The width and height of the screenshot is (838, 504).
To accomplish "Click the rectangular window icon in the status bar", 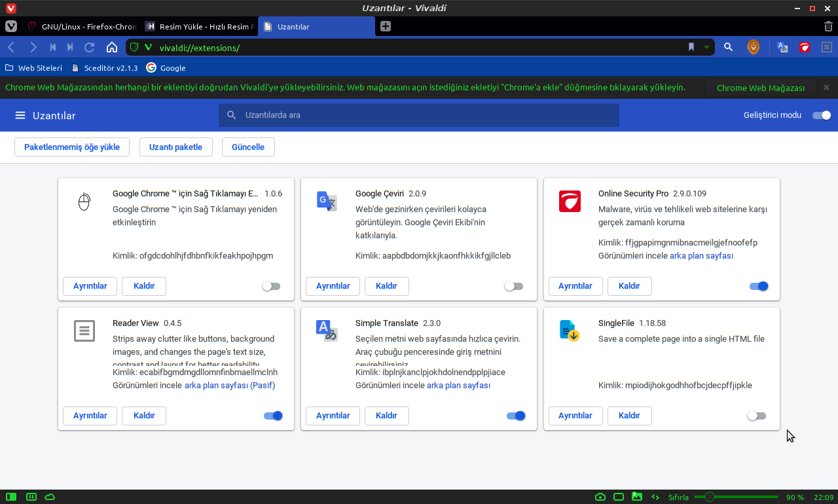I will 619,497.
